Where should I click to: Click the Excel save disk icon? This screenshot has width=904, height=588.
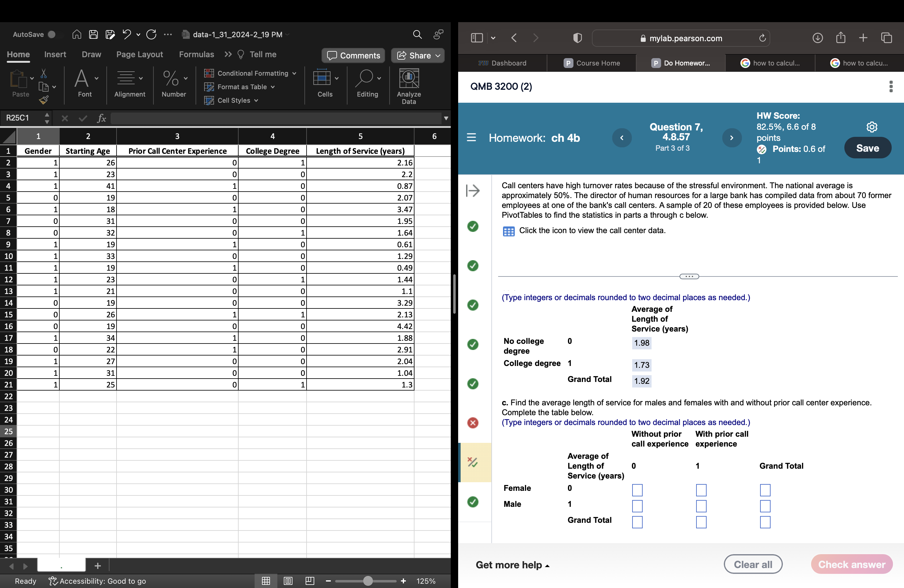tap(93, 34)
